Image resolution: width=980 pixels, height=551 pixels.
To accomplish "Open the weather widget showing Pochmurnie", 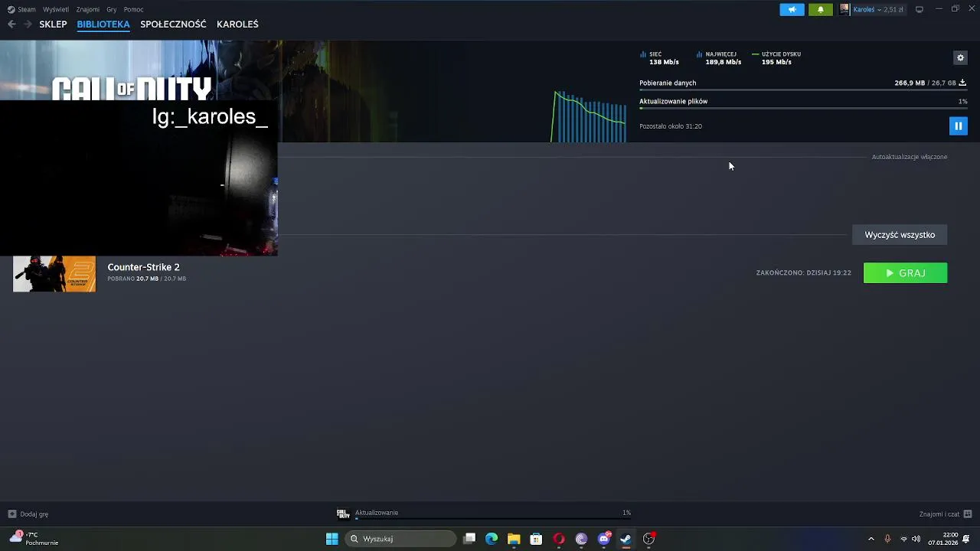I will [34, 539].
